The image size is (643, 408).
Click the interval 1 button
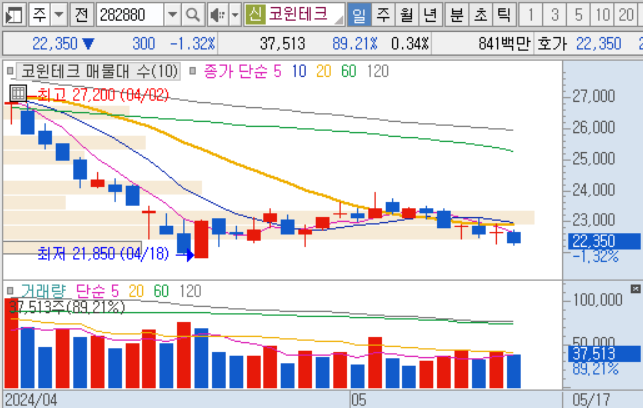pyautogui.click(x=530, y=15)
